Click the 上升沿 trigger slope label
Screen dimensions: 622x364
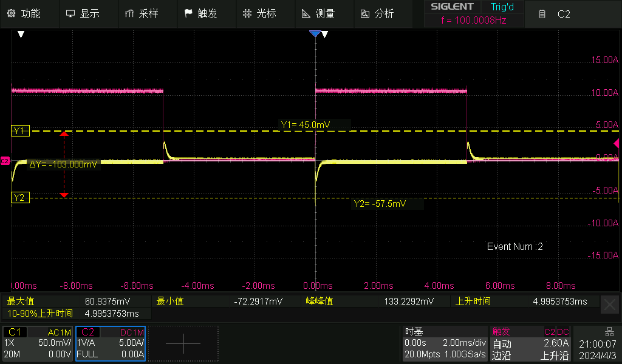(555, 356)
